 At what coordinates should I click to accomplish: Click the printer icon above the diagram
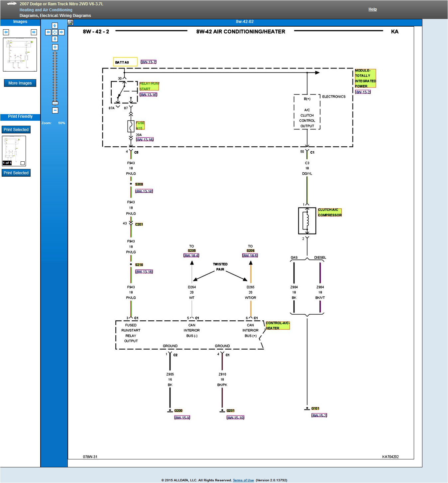70,22
